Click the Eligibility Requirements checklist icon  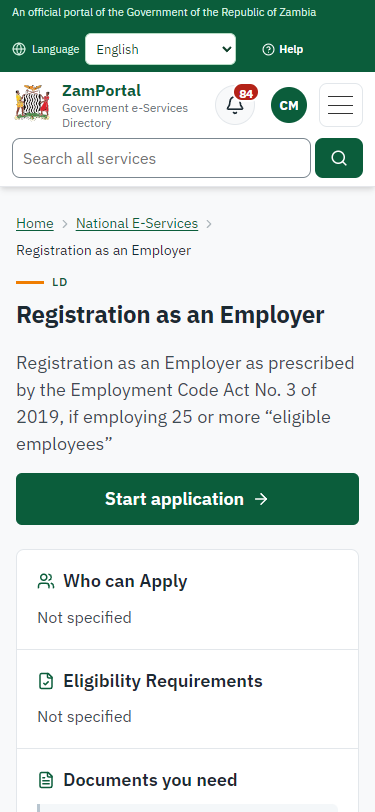46,681
